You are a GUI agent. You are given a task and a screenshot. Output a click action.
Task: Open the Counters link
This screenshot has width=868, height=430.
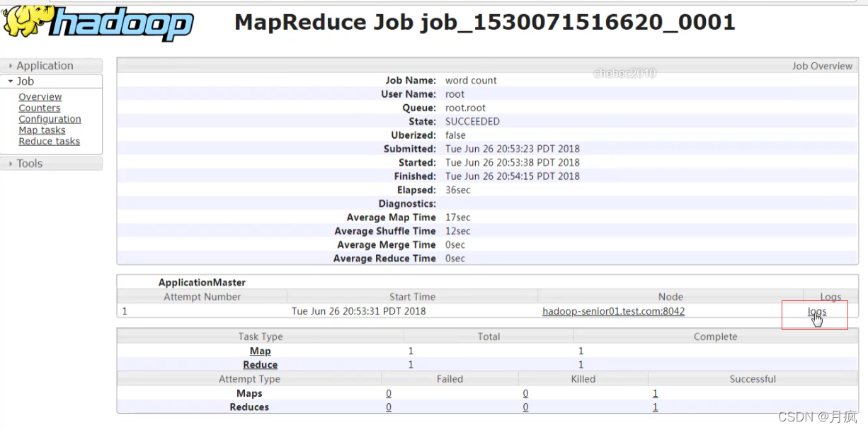click(x=40, y=108)
